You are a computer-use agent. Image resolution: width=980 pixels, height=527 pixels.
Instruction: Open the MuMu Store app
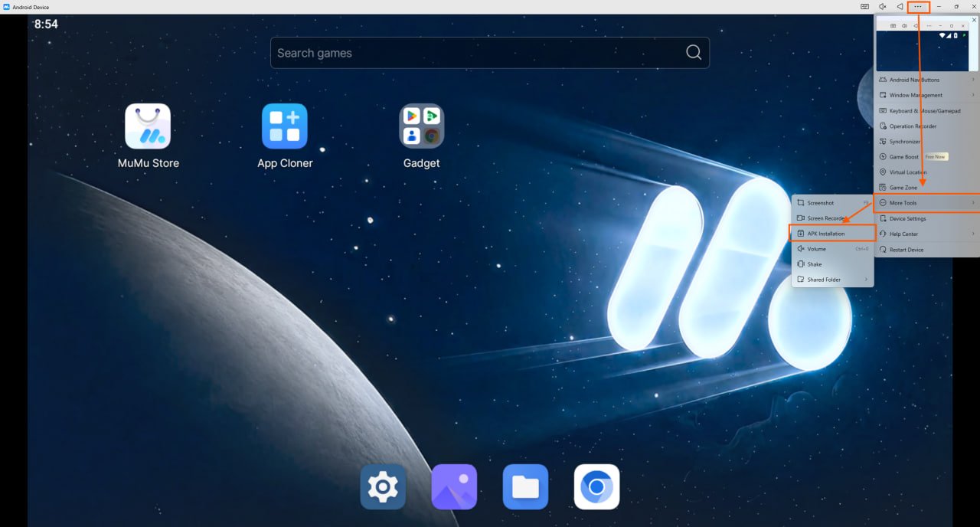click(148, 126)
